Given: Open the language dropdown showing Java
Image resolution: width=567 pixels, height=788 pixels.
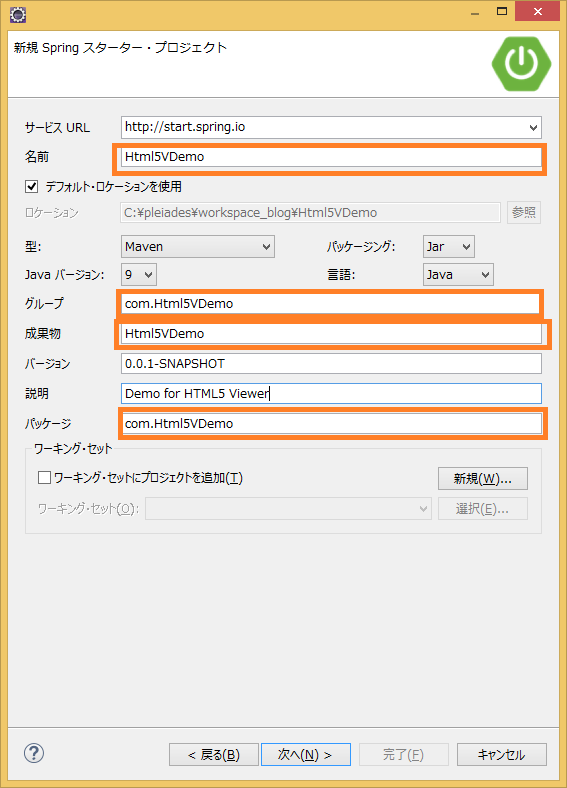Looking at the screenshot, I should point(458,275).
